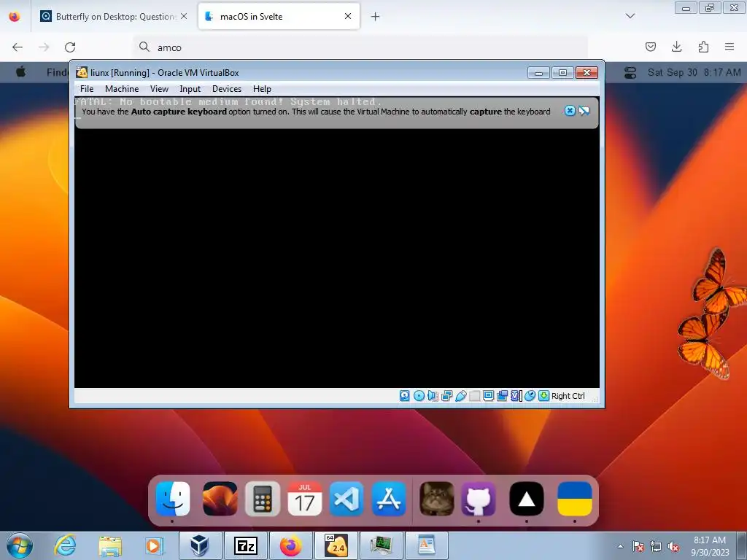Click the Ukraine flag dock icon
This screenshot has width=747, height=560.
tap(575, 499)
